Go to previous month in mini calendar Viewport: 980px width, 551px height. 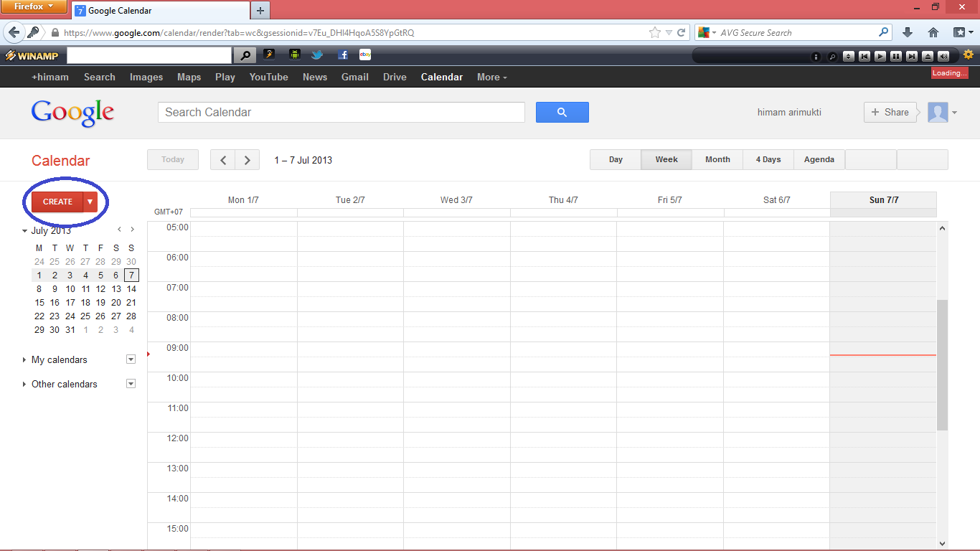[x=120, y=230]
